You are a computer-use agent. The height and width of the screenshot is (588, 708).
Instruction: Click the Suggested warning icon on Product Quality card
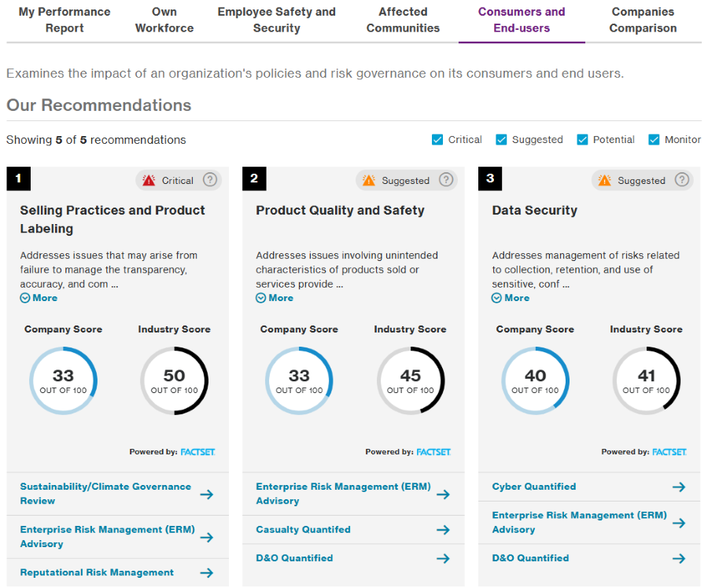pos(370,180)
